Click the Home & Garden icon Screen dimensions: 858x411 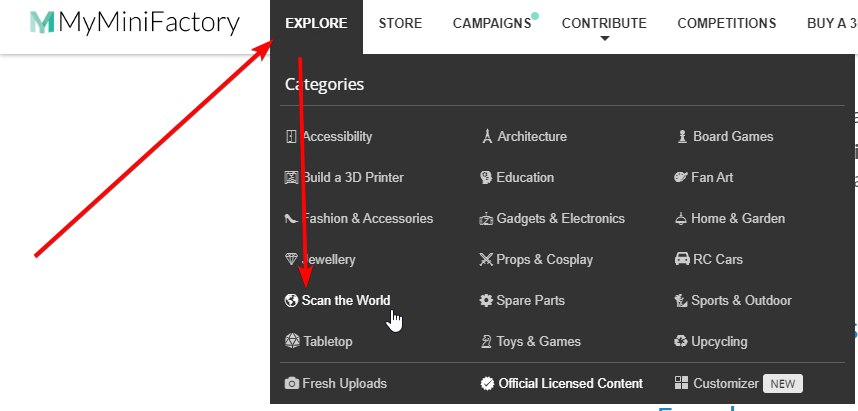(681, 219)
